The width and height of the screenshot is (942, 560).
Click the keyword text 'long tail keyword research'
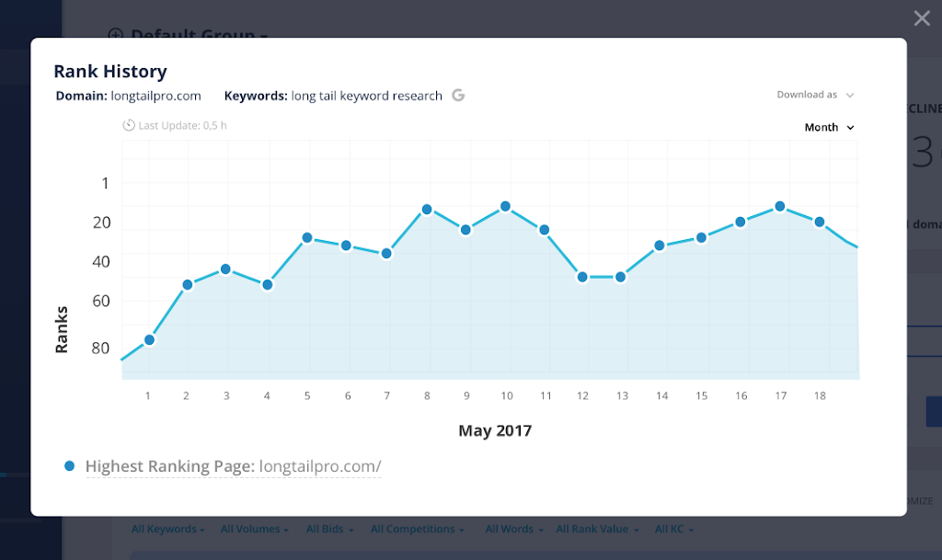[x=366, y=96]
